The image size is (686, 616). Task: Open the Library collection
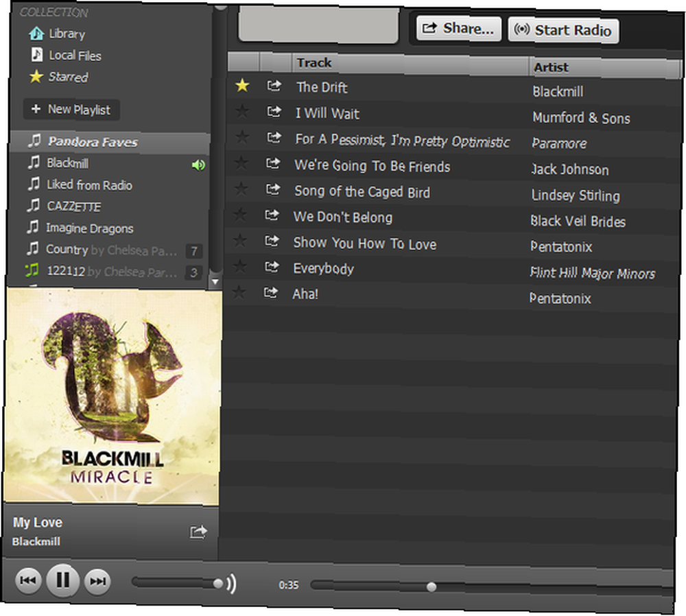point(67,34)
